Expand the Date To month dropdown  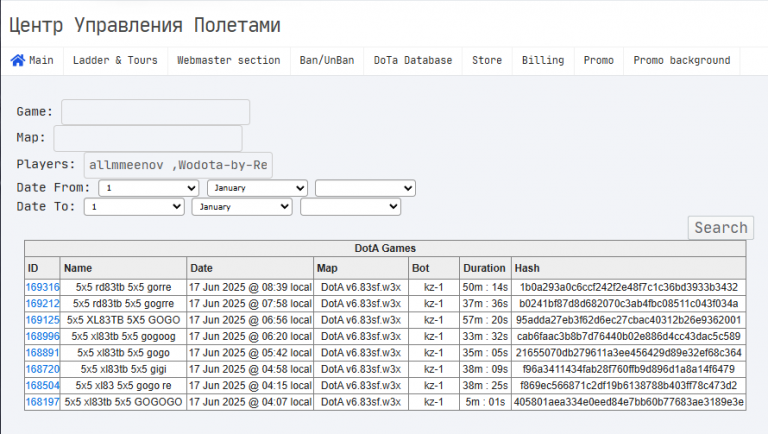tap(242, 207)
